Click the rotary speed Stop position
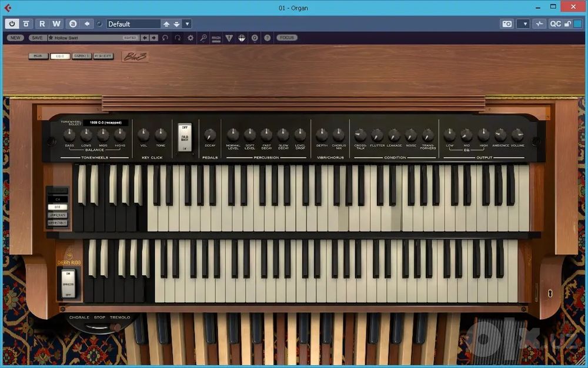Screen dimensions: 588x368 tap(99, 317)
